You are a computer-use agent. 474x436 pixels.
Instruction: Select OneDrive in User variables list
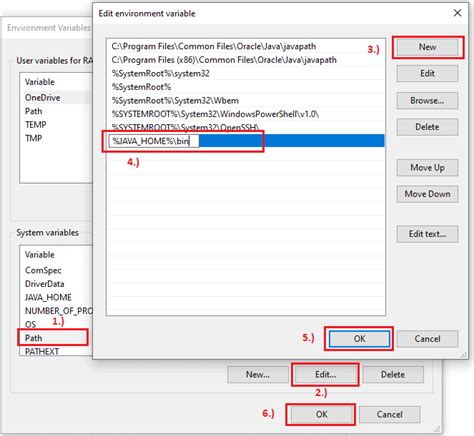[x=56, y=98]
